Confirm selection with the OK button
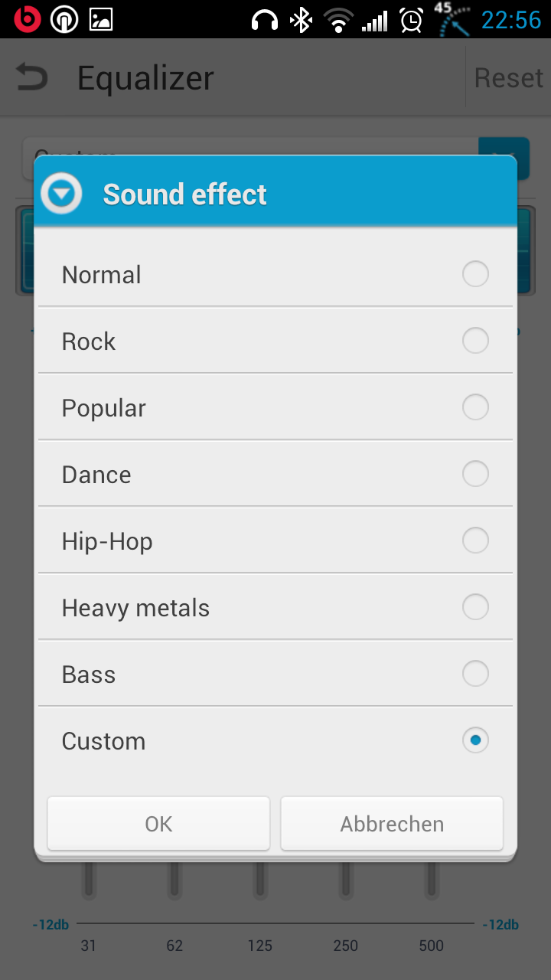 tap(158, 824)
